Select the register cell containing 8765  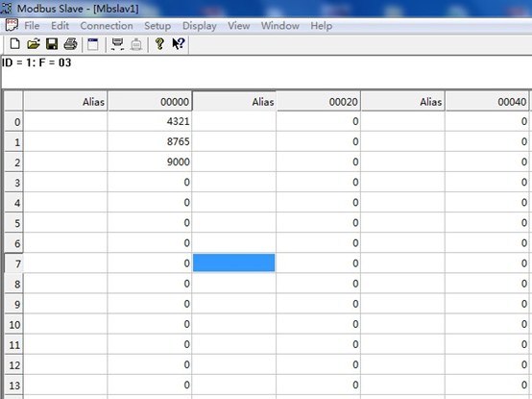[x=150, y=141]
